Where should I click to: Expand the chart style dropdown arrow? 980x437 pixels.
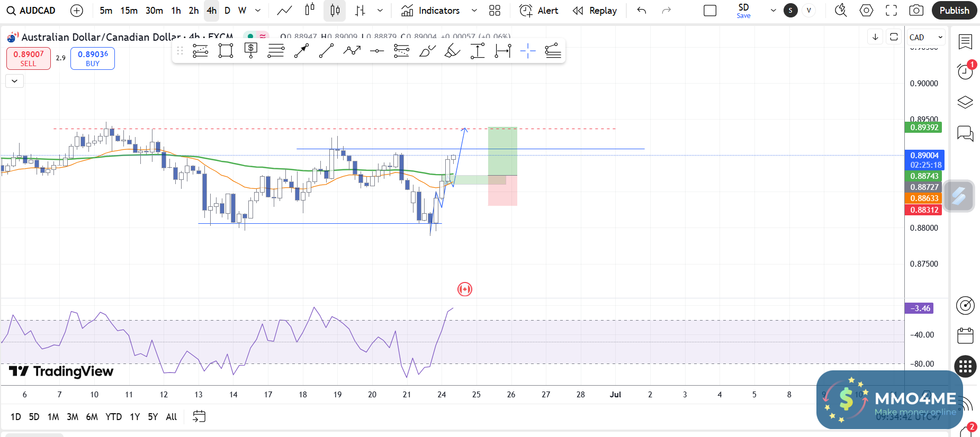[380, 11]
